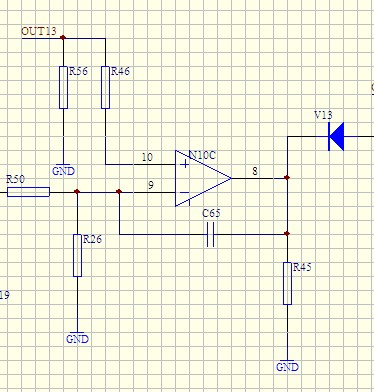Click the junction dot right of C65
The height and width of the screenshot is (392, 374).
click(287, 234)
